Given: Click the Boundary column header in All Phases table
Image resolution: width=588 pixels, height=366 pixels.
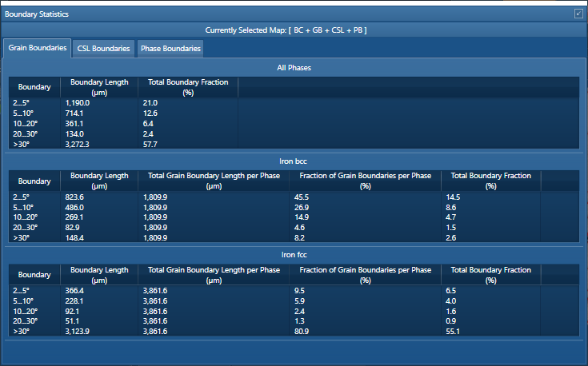Looking at the screenshot, I should [34, 87].
